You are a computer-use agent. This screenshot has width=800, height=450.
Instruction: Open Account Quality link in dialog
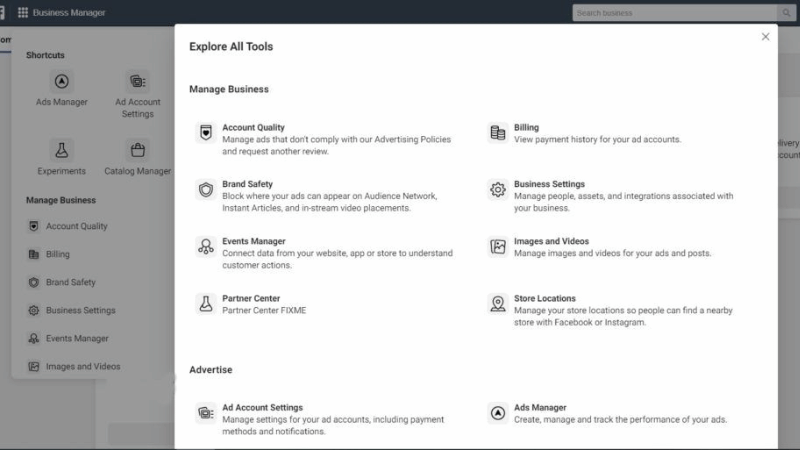coord(254,128)
